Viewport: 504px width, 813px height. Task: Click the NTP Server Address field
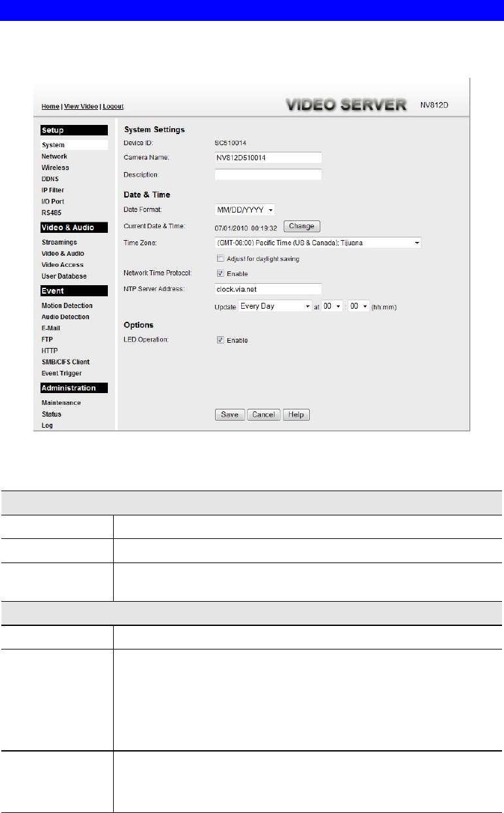268,288
